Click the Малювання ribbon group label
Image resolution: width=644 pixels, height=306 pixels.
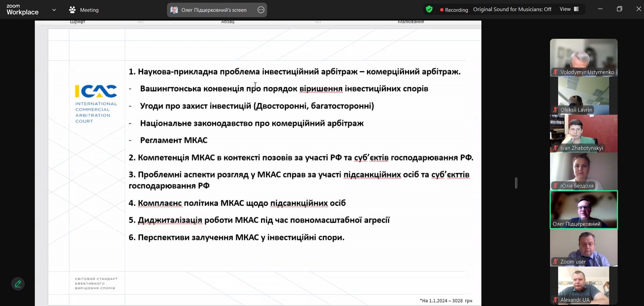(411, 22)
